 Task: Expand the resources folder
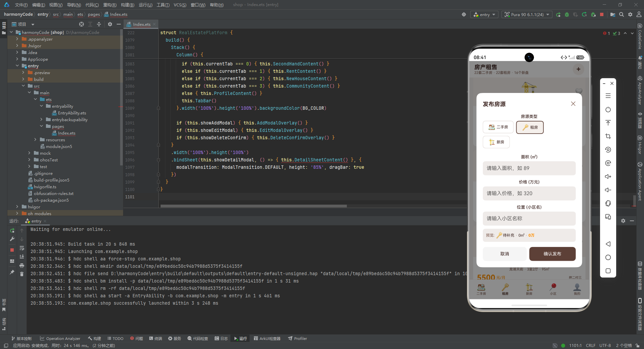(x=35, y=140)
